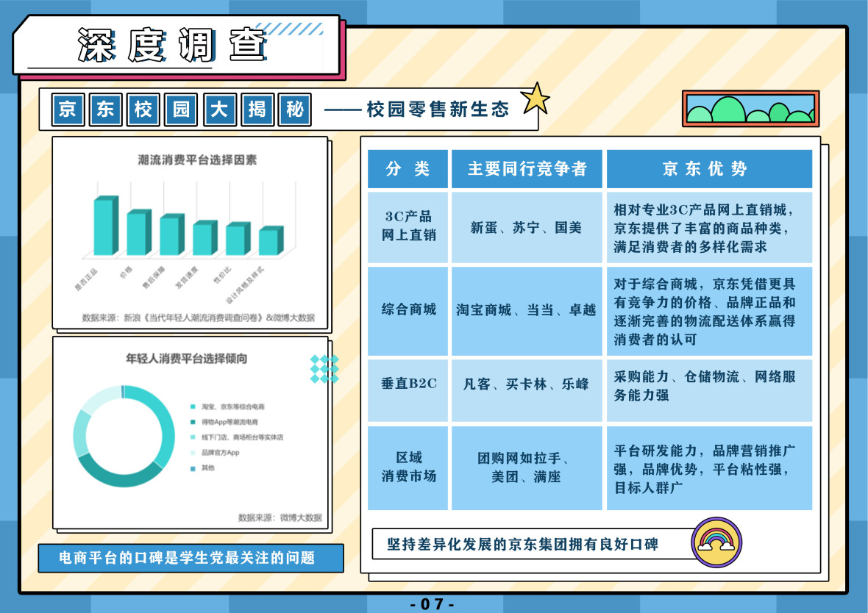Click the yellow star icon
Screen dimensions: 868x613
(536, 98)
